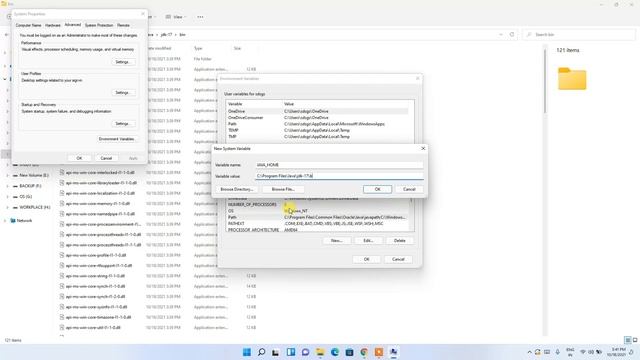
Task: Click the microphone icon in system tray
Action: pos(558,352)
